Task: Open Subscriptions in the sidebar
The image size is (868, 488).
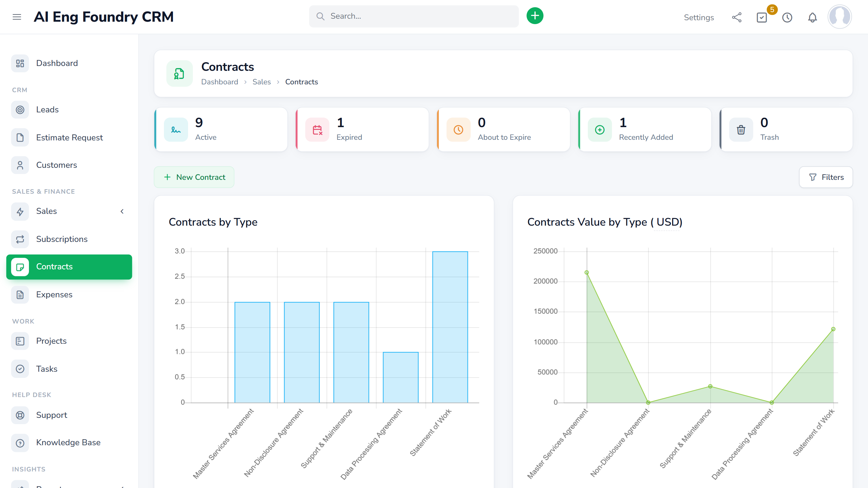Action: (69, 239)
